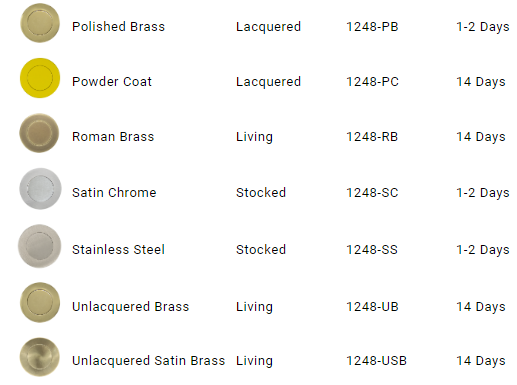
Task: Pick the Roman Brass finish swatch
Action: [39, 133]
